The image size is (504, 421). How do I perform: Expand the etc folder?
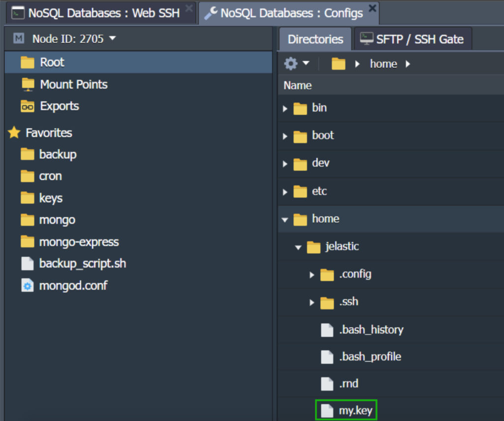click(285, 193)
